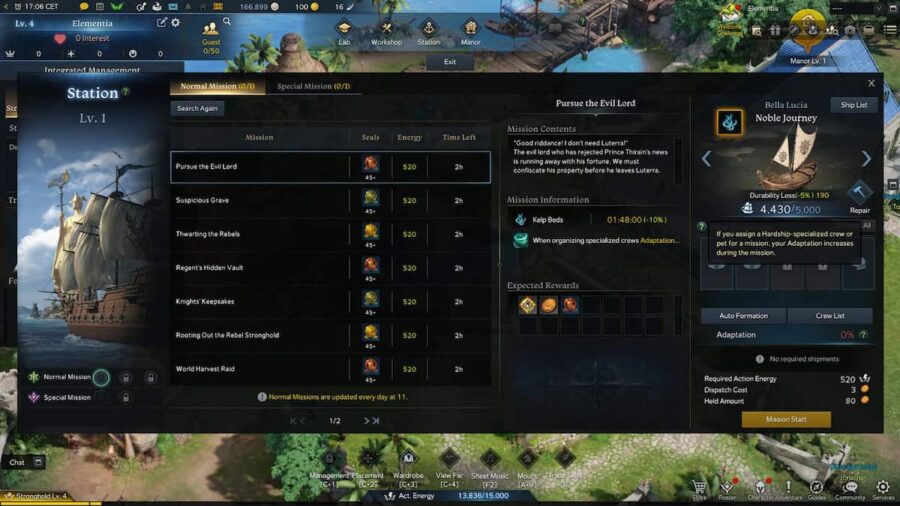
Task: Click the Guest 0/50 icon
Action: pos(211,37)
